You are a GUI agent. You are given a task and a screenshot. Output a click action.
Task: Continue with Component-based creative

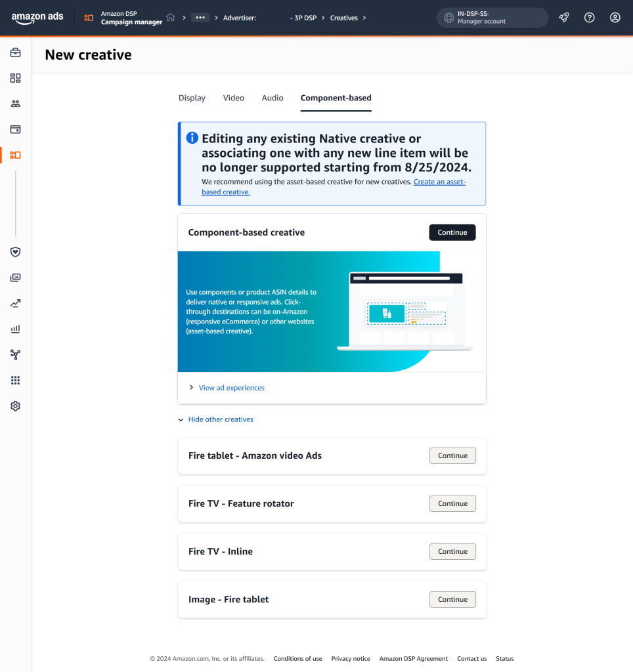(x=452, y=232)
